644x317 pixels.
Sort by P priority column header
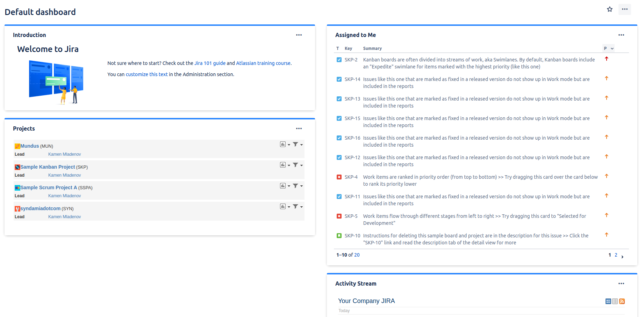click(x=608, y=49)
